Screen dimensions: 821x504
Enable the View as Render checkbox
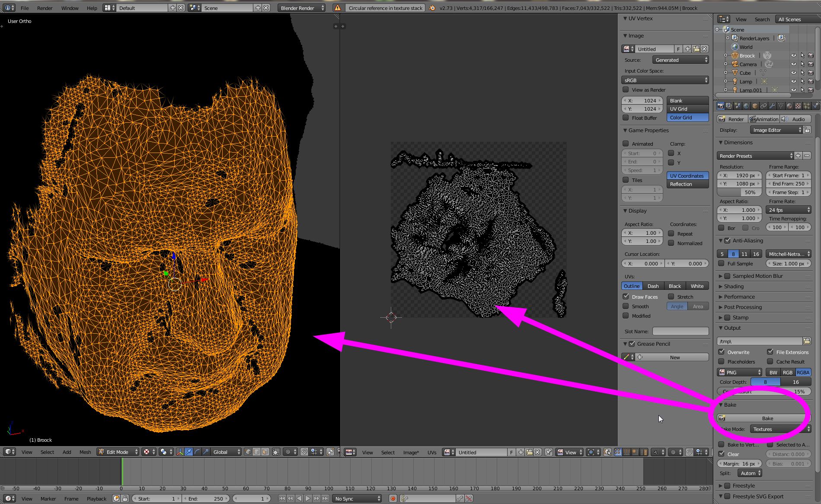[626, 89]
